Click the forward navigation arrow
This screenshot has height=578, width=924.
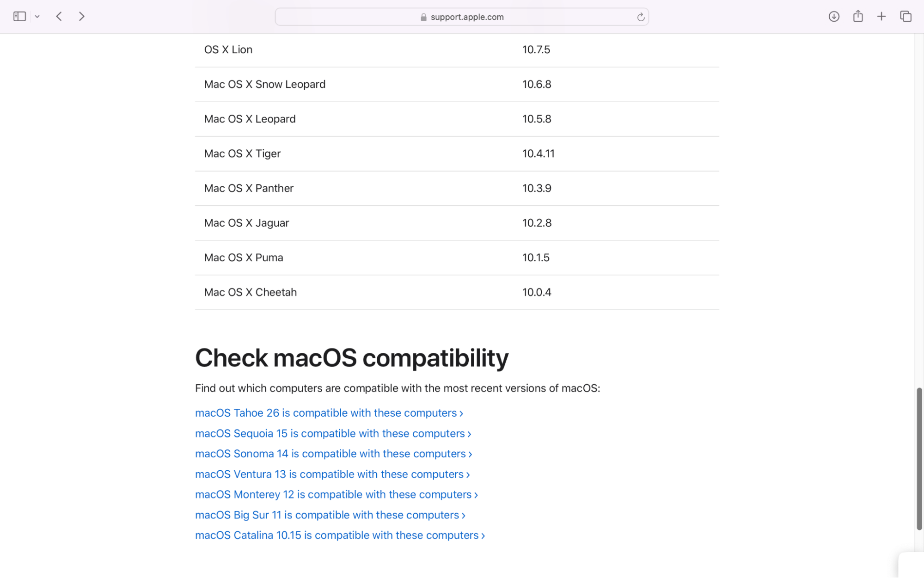(81, 16)
